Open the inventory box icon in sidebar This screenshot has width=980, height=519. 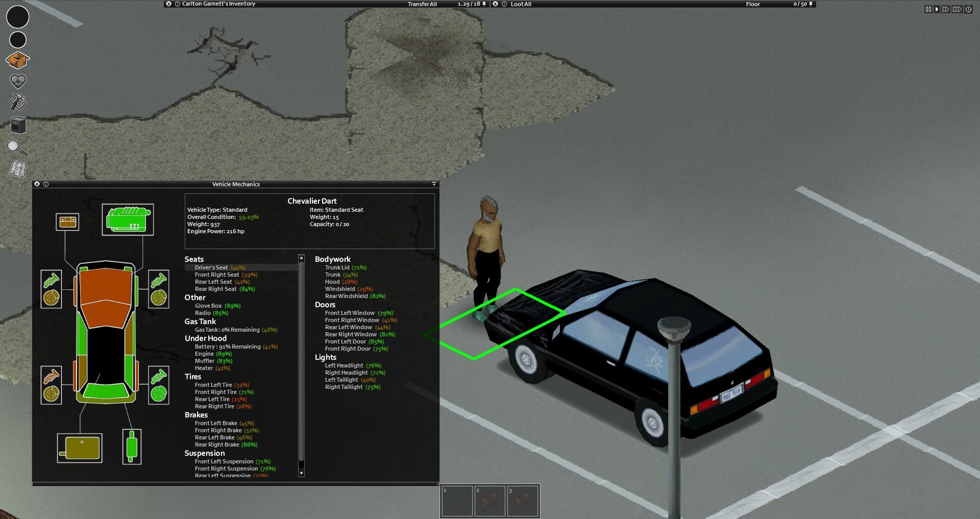(x=17, y=60)
